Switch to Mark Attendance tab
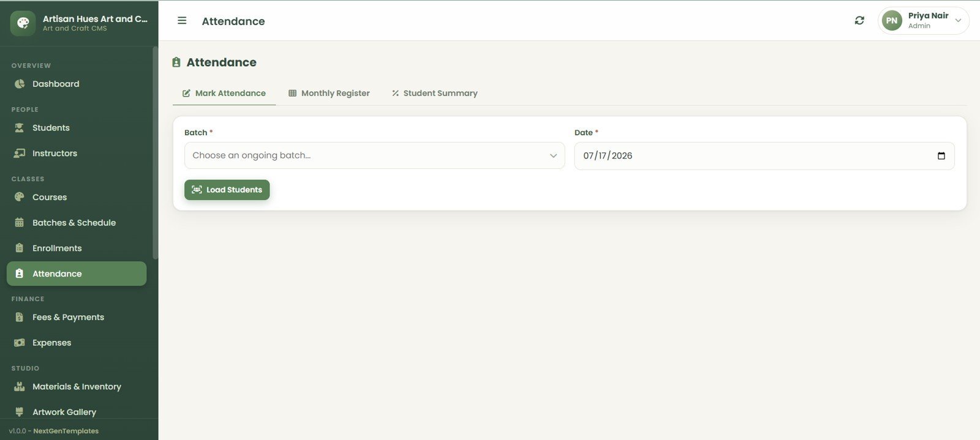Viewport: 980px width, 440px height. point(224,93)
